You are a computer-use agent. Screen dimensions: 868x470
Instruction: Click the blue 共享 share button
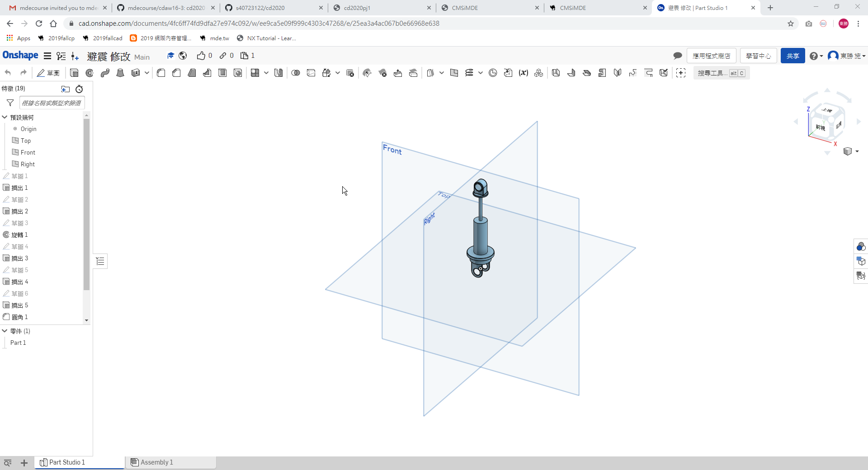(793, 56)
